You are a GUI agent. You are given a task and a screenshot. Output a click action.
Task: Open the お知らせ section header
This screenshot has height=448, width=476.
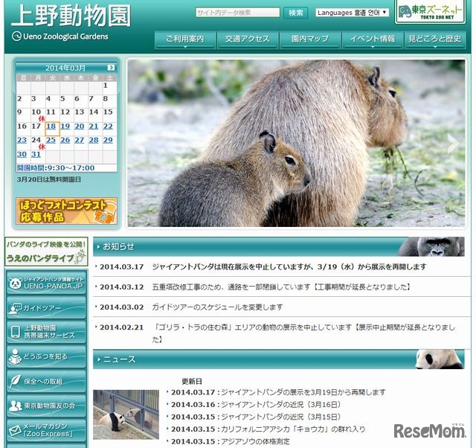[x=279, y=246]
